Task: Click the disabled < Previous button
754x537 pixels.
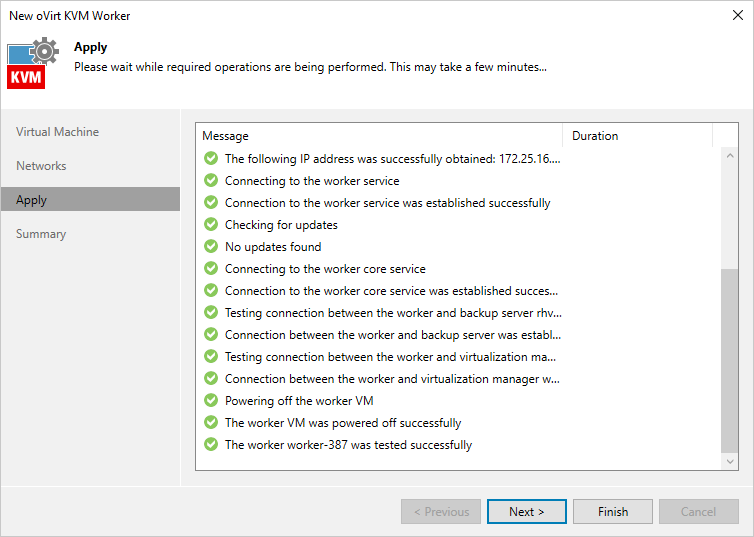Action: pos(441,512)
